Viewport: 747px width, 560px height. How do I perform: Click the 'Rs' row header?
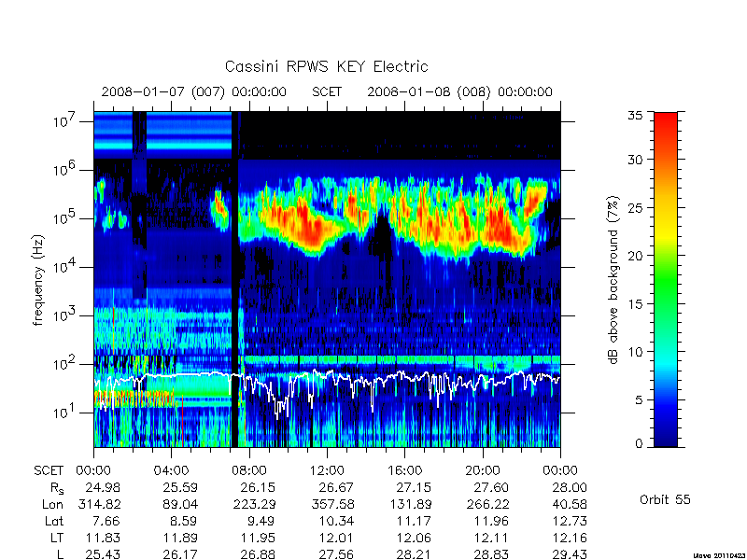(x=57, y=488)
